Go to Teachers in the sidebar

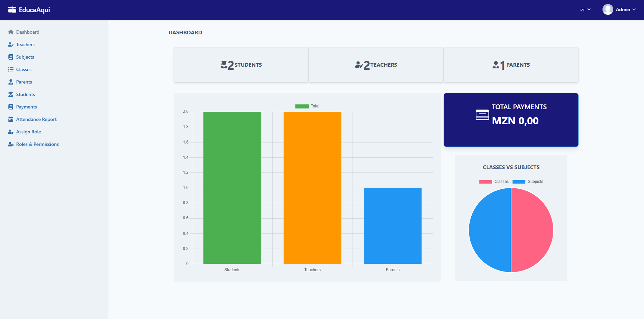(x=25, y=44)
